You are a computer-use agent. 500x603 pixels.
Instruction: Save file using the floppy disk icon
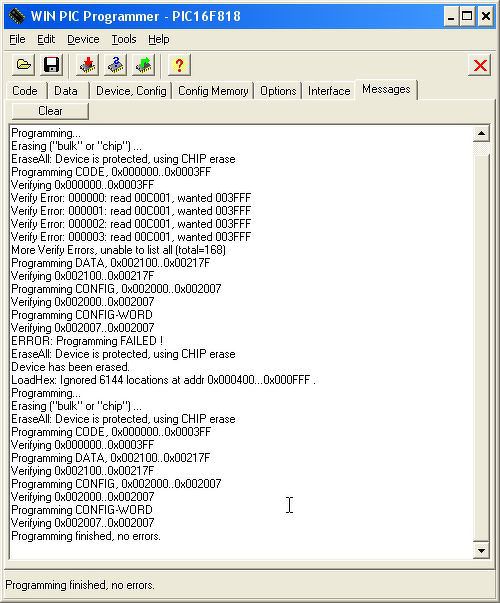pos(51,65)
